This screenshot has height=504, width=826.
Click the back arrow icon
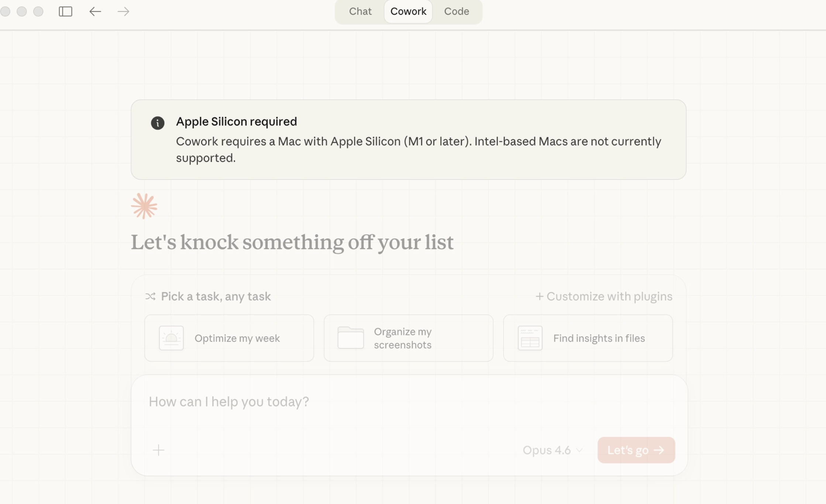click(x=95, y=11)
